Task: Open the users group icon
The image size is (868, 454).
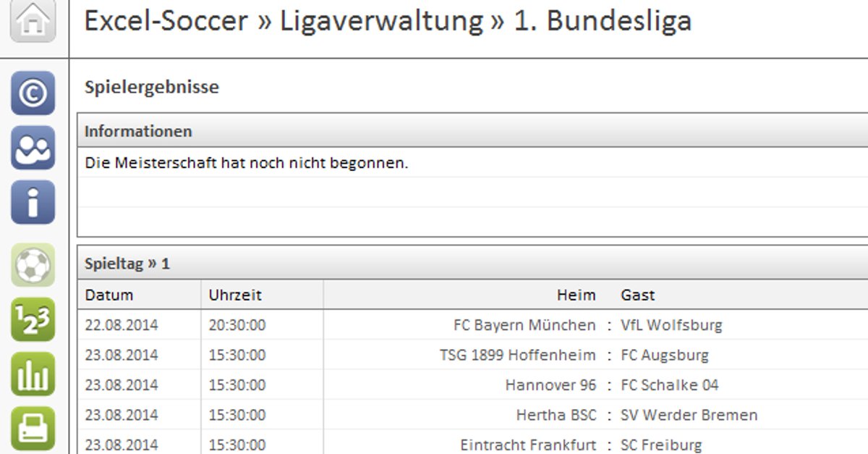Action: click(x=33, y=148)
